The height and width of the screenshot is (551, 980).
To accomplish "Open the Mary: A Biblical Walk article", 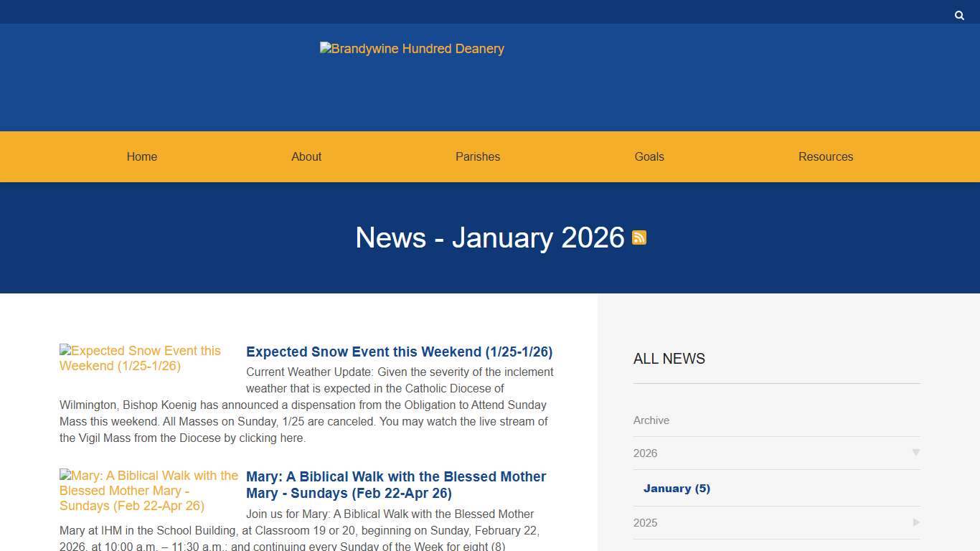I will [395, 484].
